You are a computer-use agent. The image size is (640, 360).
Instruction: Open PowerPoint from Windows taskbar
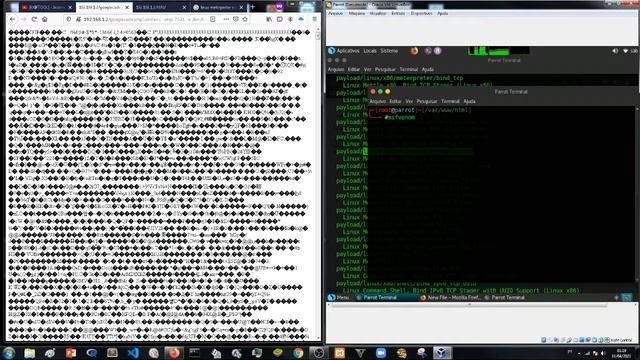click(x=71, y=353)
